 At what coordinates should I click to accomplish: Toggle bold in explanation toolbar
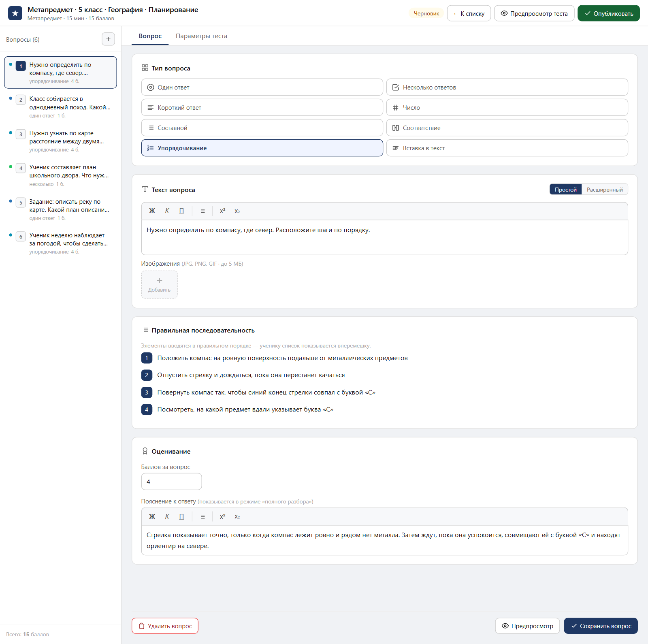coord(152,516)
